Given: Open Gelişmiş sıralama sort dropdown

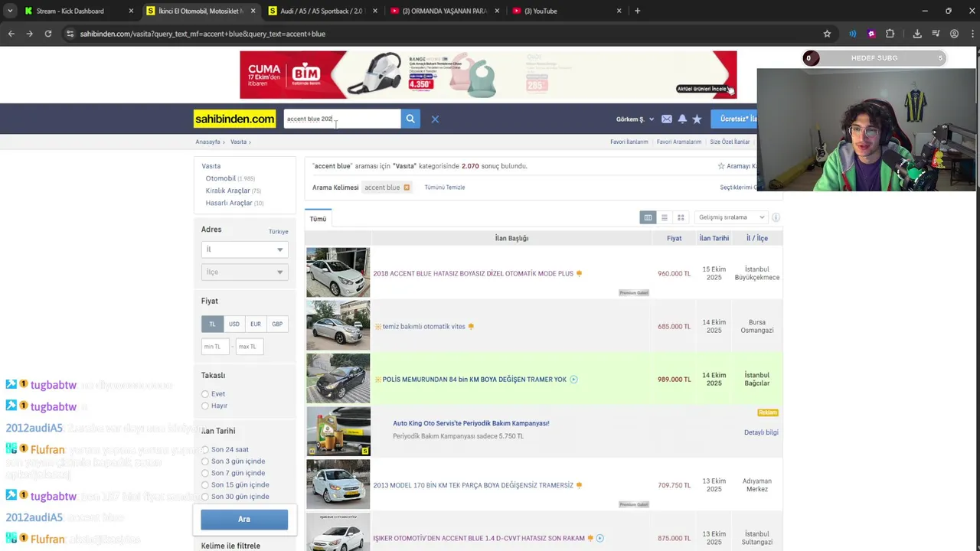Looking at the screenshot, I should (730, 217).
